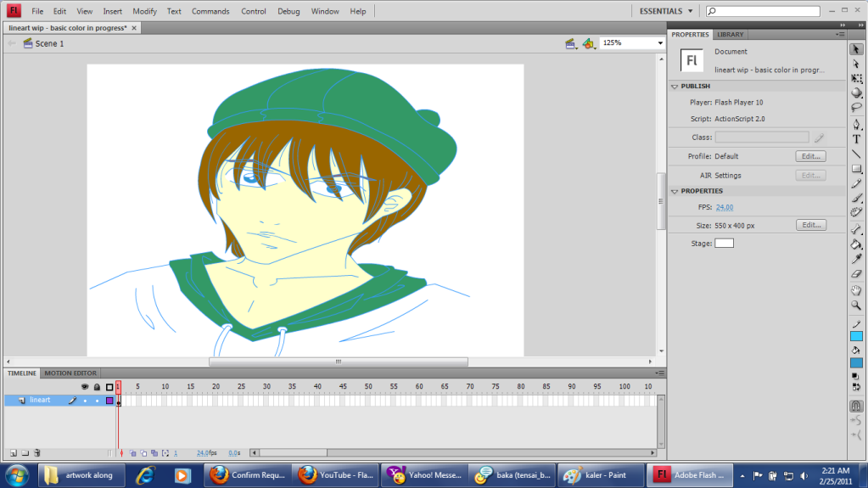Select the Eraser tool
This screenshot has height=488, width=868.
(856, 273)
